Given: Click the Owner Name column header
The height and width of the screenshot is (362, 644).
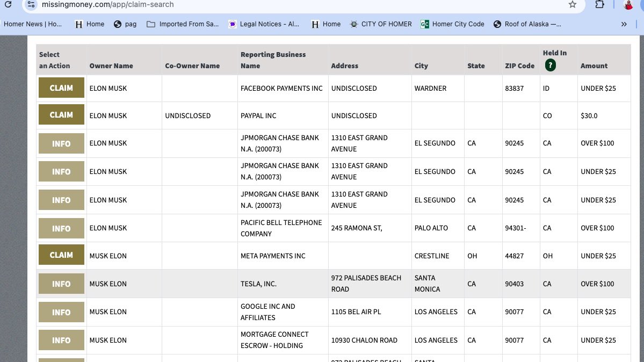Looking at the screenshot, I should (111, 66).
